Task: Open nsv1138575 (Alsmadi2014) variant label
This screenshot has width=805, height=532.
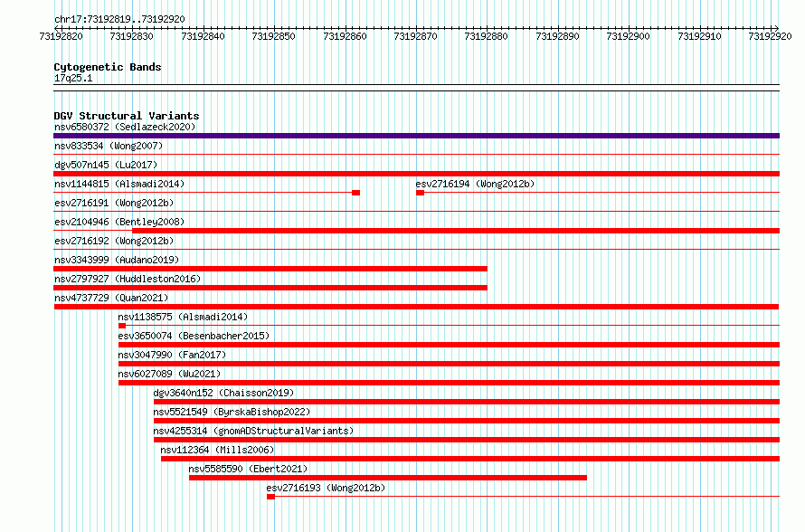Action: coord(183,317)
